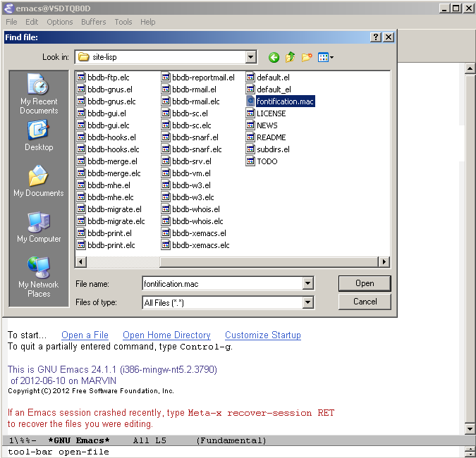Click (Fundamental) mode indicator in mode line
This screenshot has width=476, height=458.
point(231,440)
